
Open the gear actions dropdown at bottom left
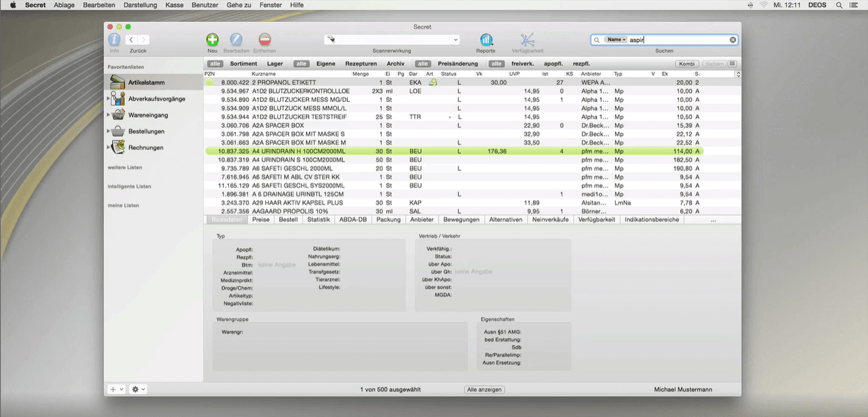tap(138, 389)
